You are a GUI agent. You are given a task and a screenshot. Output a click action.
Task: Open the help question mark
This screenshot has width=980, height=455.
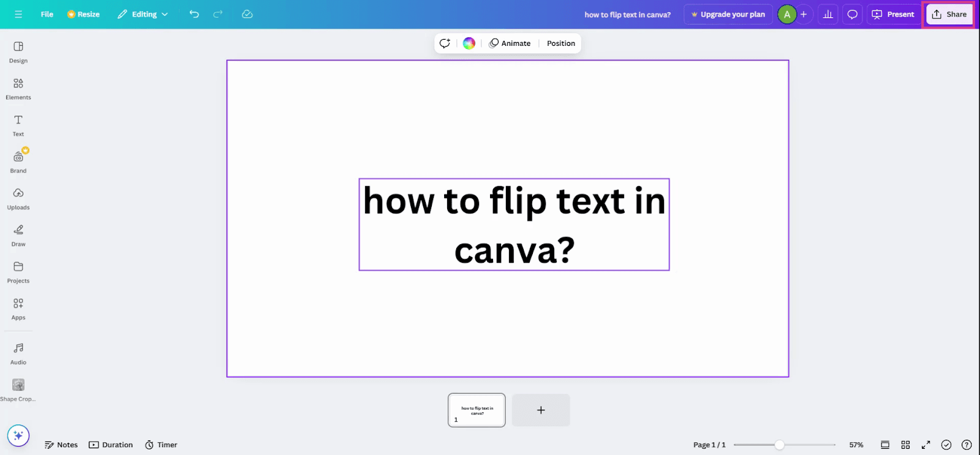[967, 445]
